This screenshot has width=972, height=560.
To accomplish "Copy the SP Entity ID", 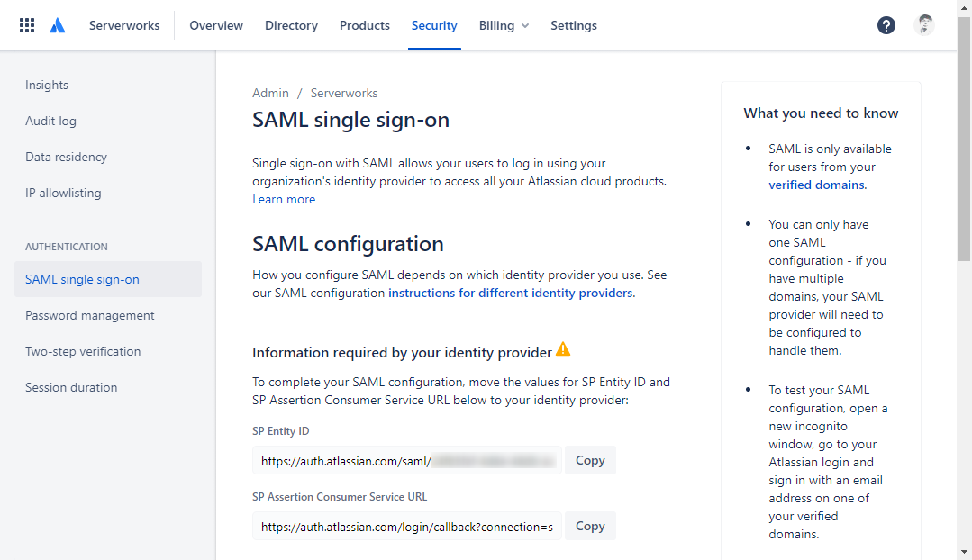I will point(590,460).
